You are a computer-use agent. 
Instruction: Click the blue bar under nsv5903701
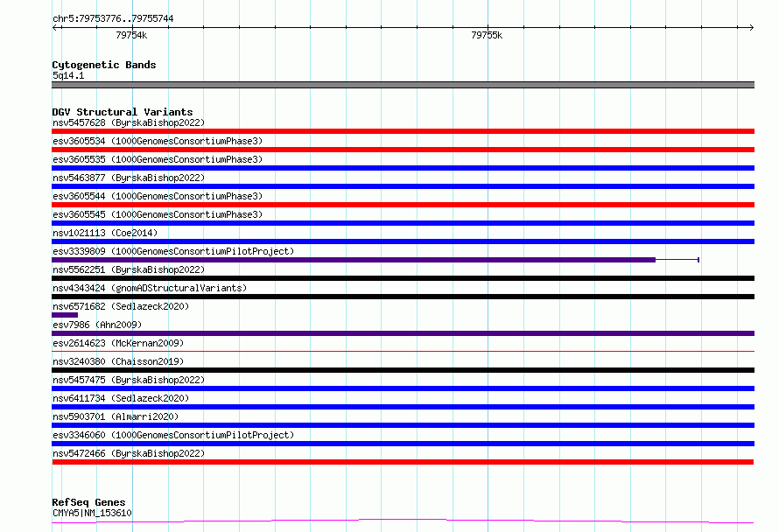pos(403,425)
